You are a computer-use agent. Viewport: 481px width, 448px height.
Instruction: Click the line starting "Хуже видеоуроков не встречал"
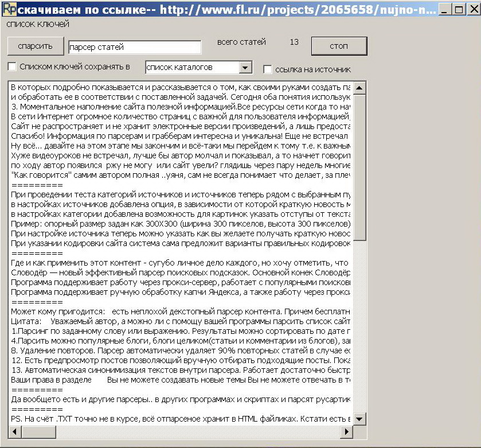click(x=181, y=155)
